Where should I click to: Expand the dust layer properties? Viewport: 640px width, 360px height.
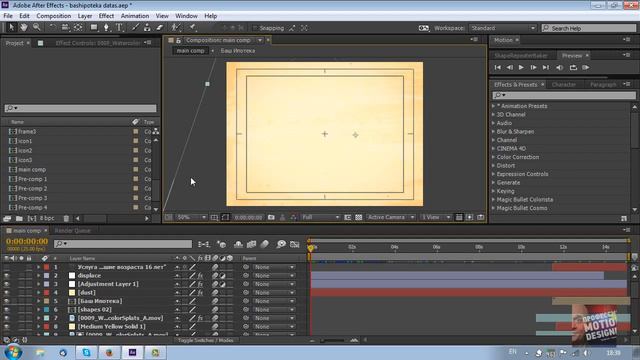[x=38, y=293]
